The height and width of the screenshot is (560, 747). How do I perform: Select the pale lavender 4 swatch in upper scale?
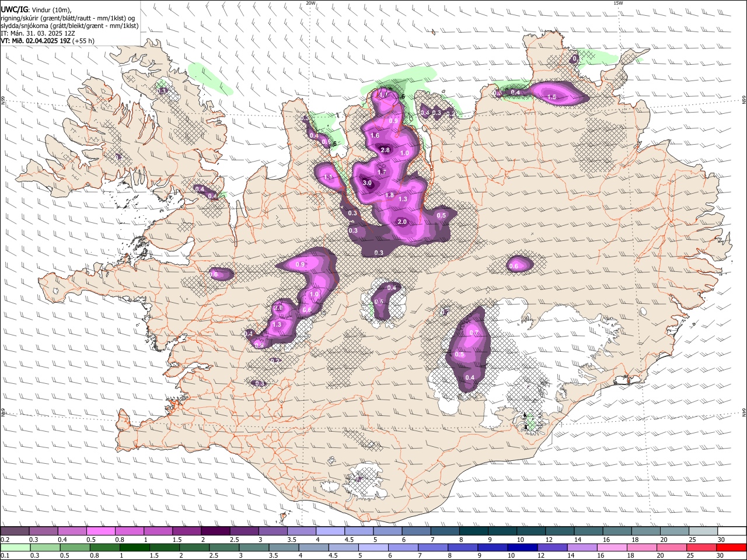(330, 531)
